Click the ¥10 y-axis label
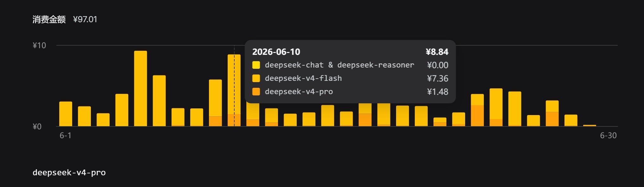This screenshot has width=644, height=187. pyautogui.click(x=39, y=45)
